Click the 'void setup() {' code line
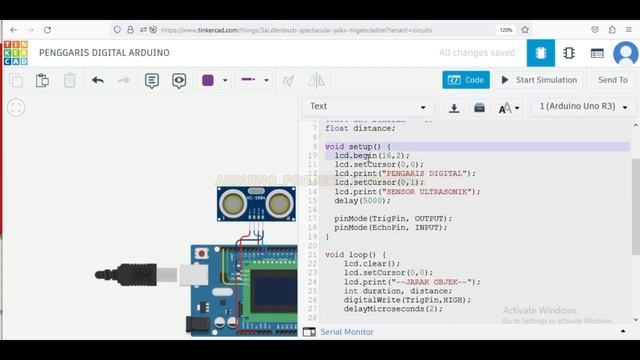Screen dimensions: 640x360 coord(358,147)
